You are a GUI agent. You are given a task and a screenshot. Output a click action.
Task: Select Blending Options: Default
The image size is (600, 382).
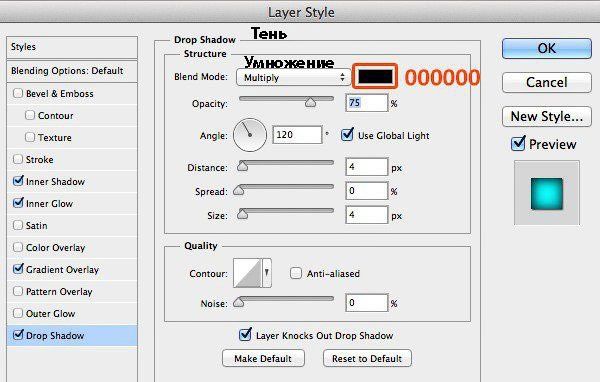pos(72,71)
